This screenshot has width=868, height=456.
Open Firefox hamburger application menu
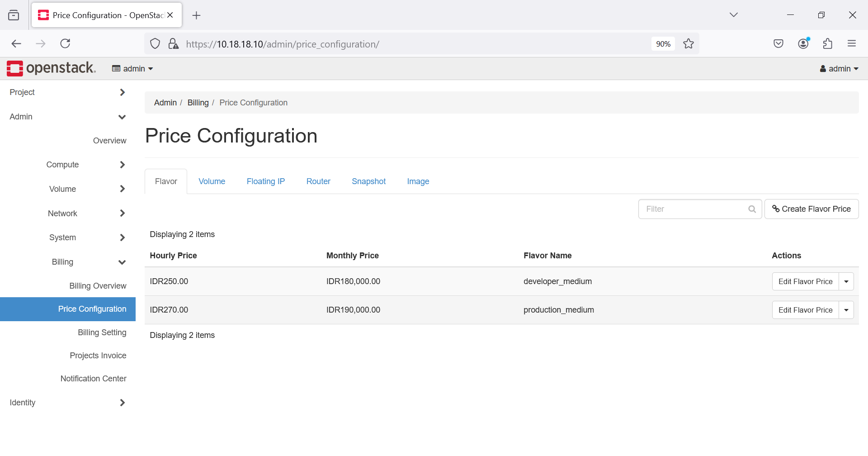(852, 44)
